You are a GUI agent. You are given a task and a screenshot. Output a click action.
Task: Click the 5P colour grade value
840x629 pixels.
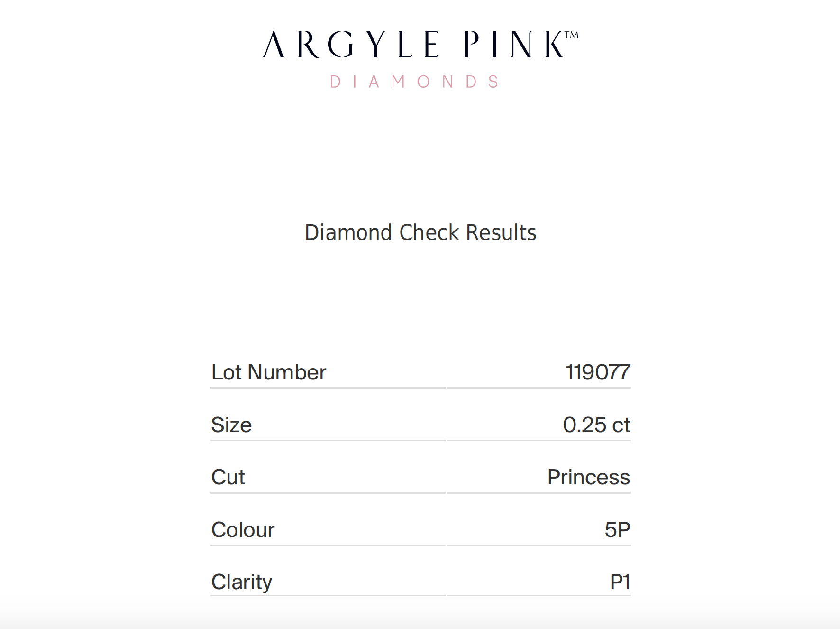point(617,530)
